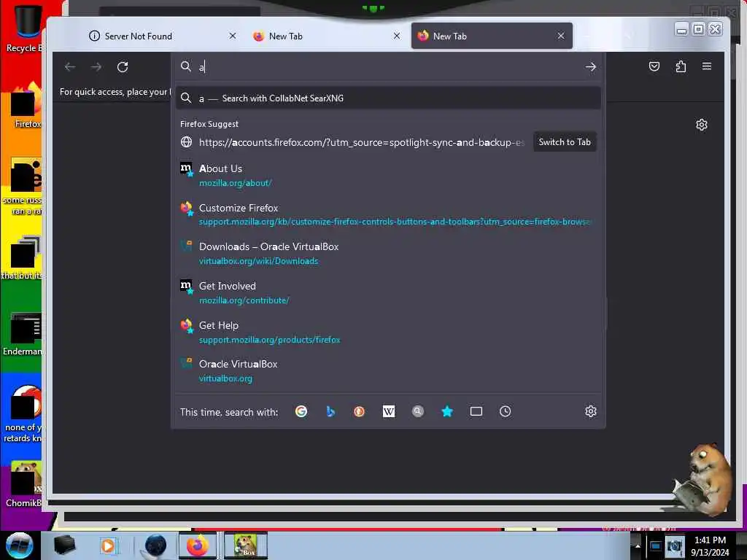Search open tabs with the tab icon
The height and width of the screenshot is (560, 747).
click(x=476, y=411)
